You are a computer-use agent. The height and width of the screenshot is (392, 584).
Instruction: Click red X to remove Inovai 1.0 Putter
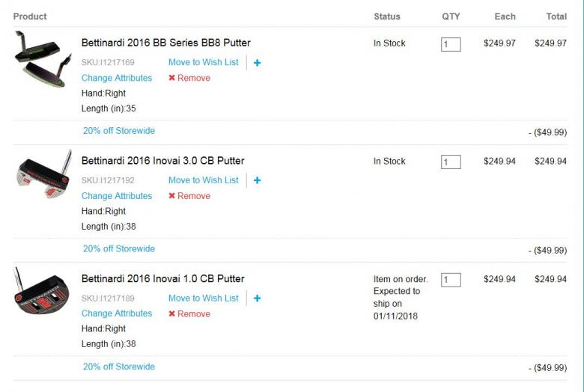(x=172, y=314)
